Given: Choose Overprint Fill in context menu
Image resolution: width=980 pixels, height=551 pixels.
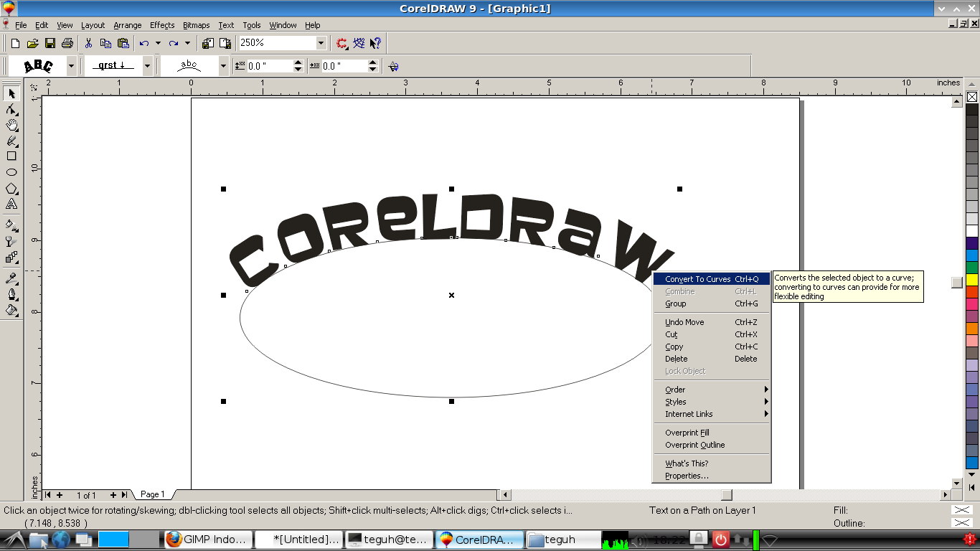Looking at the screenshot, I should click(x=711, y=433).
